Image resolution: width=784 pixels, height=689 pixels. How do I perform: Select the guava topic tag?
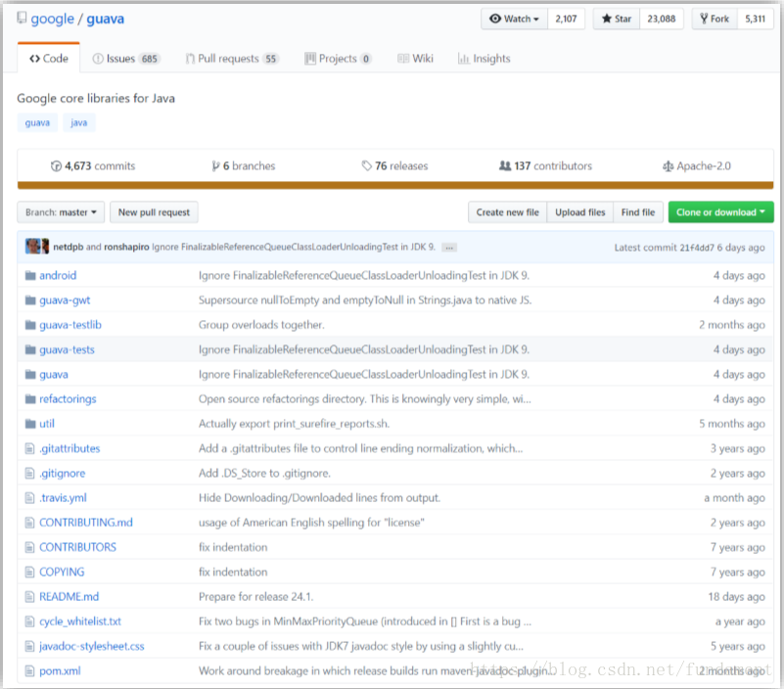37,123
